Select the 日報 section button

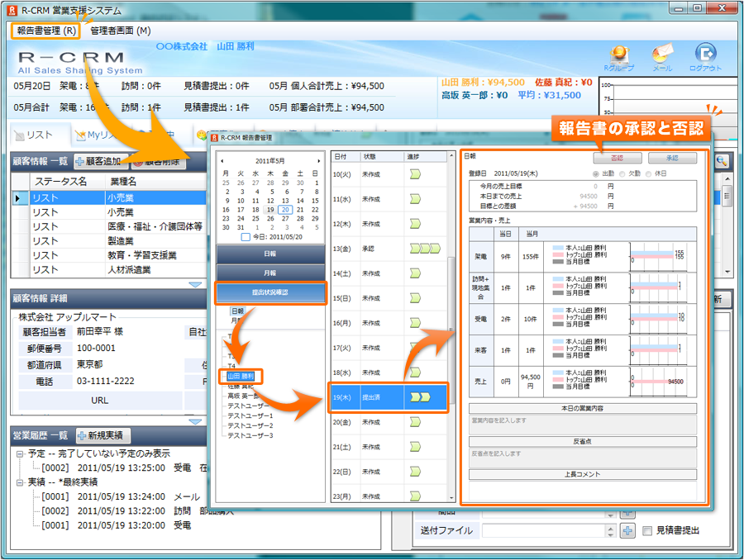270,254
